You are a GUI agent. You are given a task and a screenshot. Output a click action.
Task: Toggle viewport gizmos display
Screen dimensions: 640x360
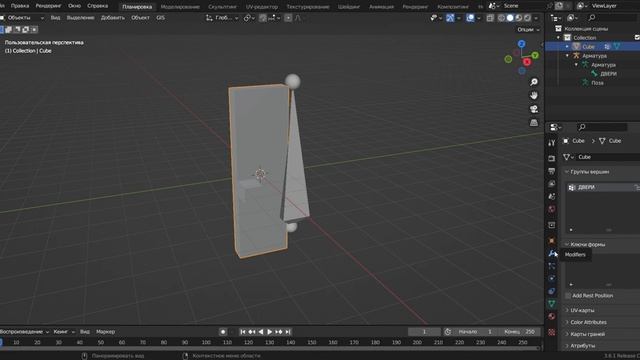point(450,18)
